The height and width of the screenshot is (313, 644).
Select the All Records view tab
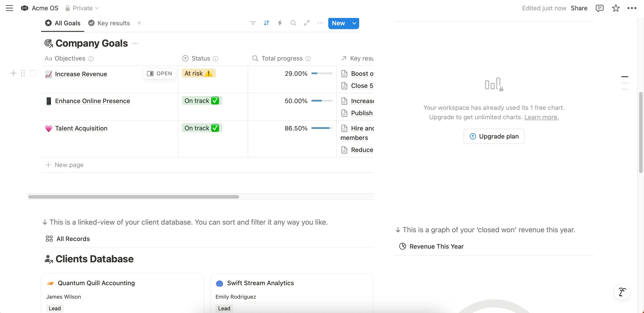[x=68, y=239]
